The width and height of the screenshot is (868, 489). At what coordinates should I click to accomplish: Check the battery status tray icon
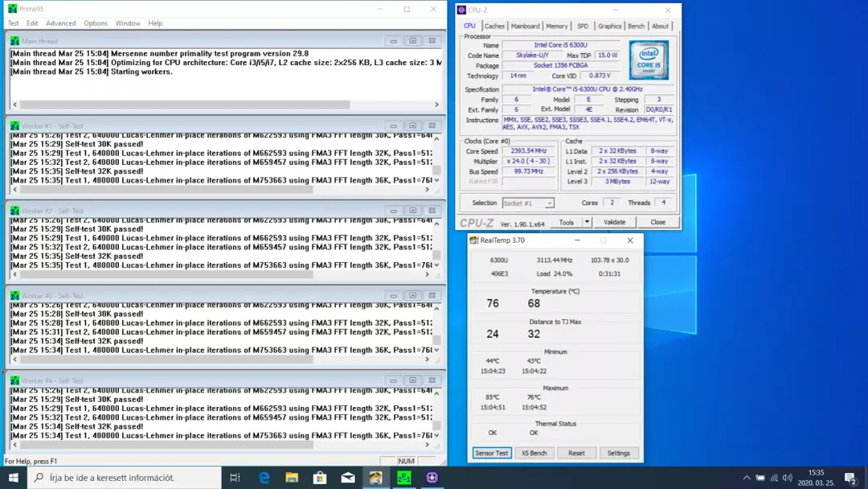(760, 478)
